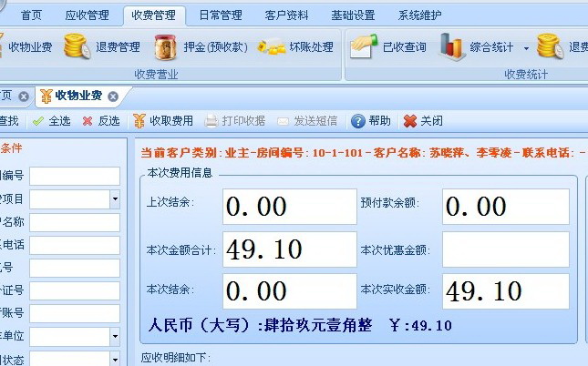This screenshot has height=366, width=588.
Task: Open 已收查询 report
Action: pyautogui.click(x=404, y=47)
